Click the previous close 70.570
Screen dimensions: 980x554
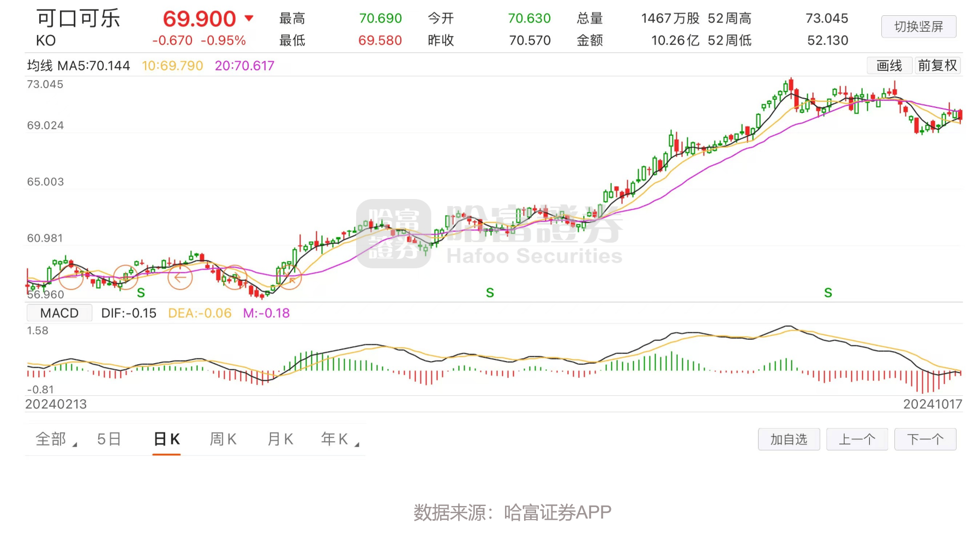pos(530,40)
